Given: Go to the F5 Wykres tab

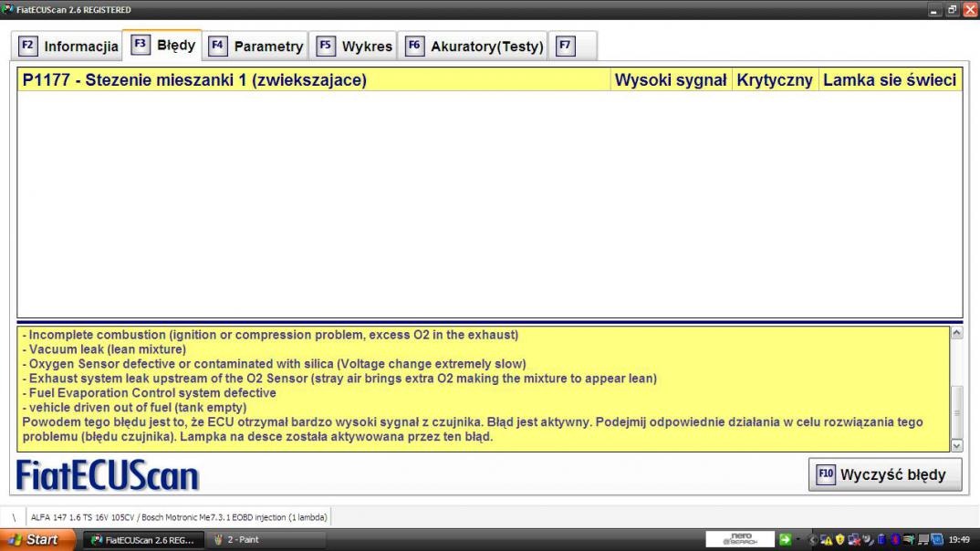Looking at the screenshot, I should coord(354,47).
